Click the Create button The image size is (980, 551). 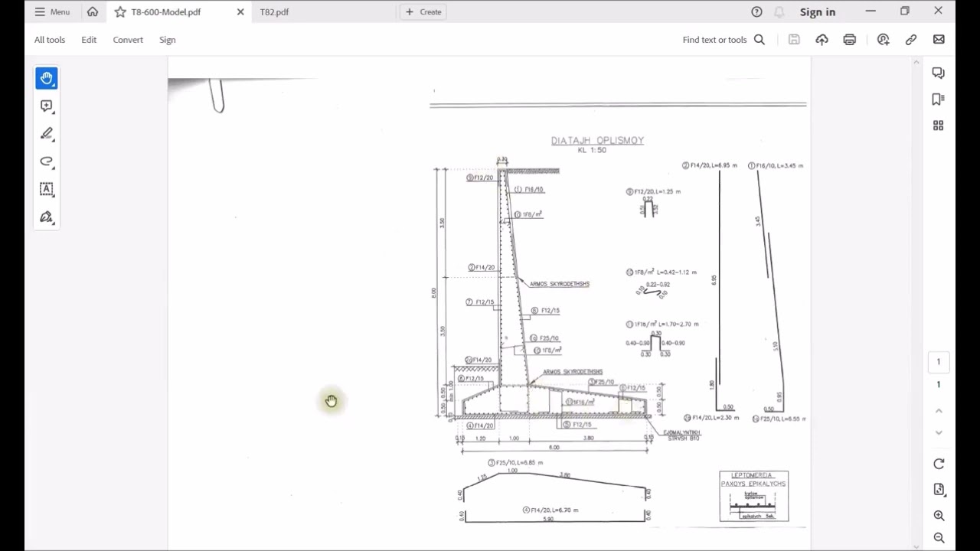click(423, 11)
